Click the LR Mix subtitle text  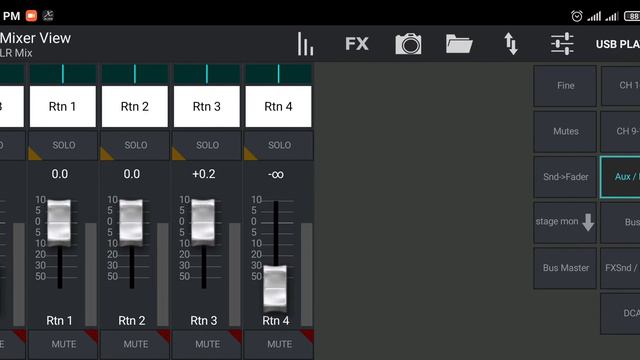point(16,53)
